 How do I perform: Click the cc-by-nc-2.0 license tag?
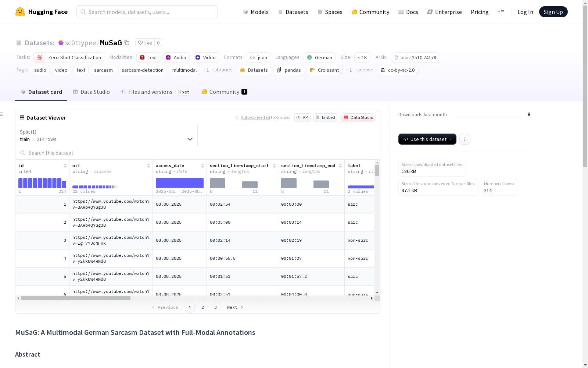tap(398, 70)
